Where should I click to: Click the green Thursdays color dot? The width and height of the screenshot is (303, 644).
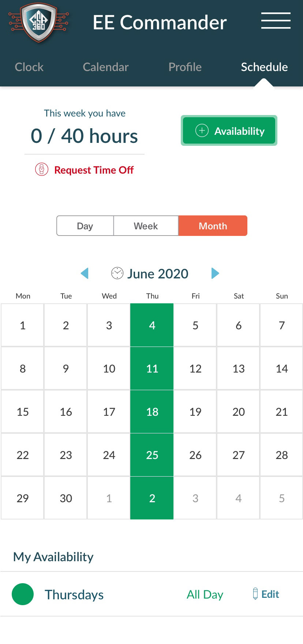23,594
